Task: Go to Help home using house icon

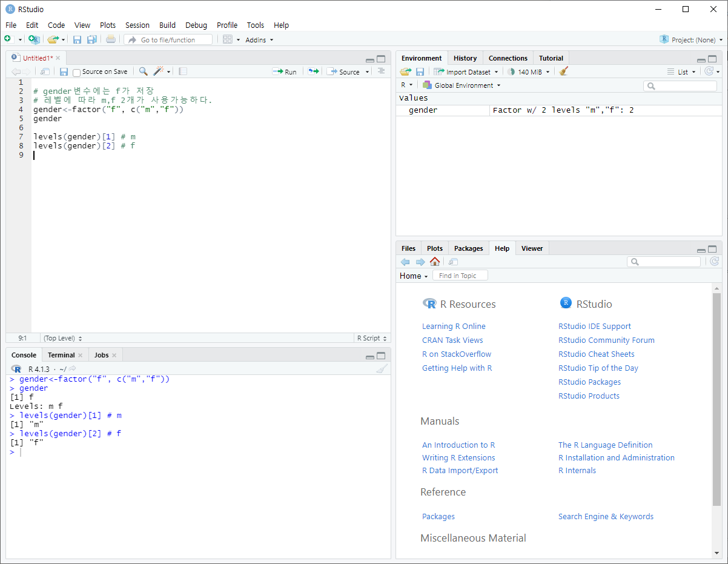Action: [434, 262]
